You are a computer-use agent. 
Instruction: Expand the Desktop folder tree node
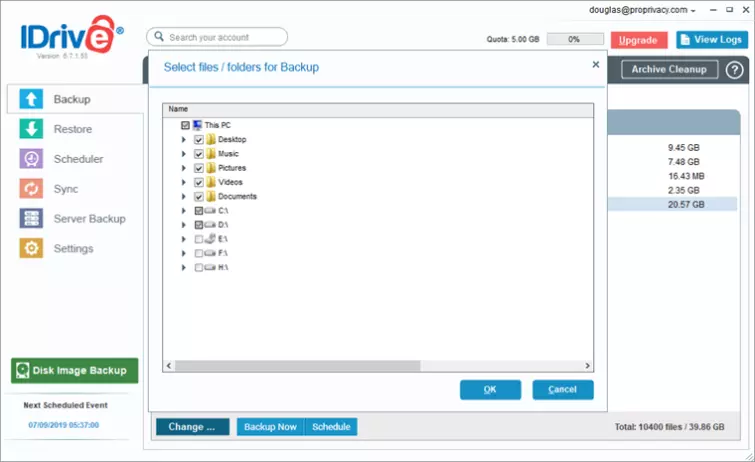click(183, 140)
